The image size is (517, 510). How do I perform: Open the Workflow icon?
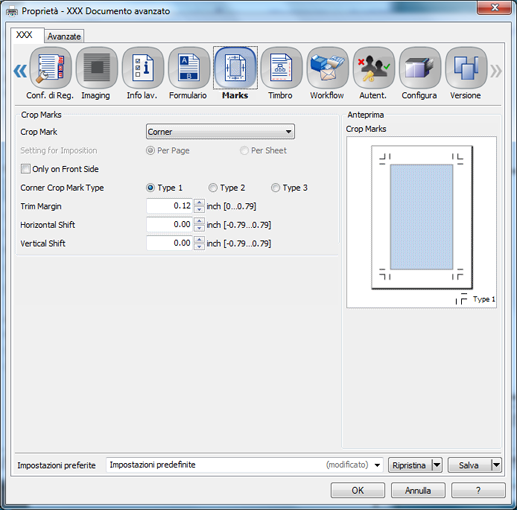point(328,68)
